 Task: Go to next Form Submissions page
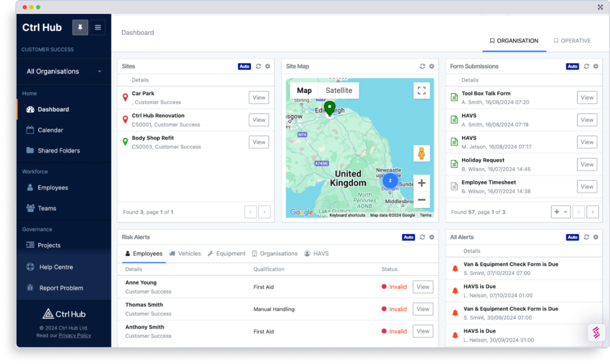click(592, 212)
